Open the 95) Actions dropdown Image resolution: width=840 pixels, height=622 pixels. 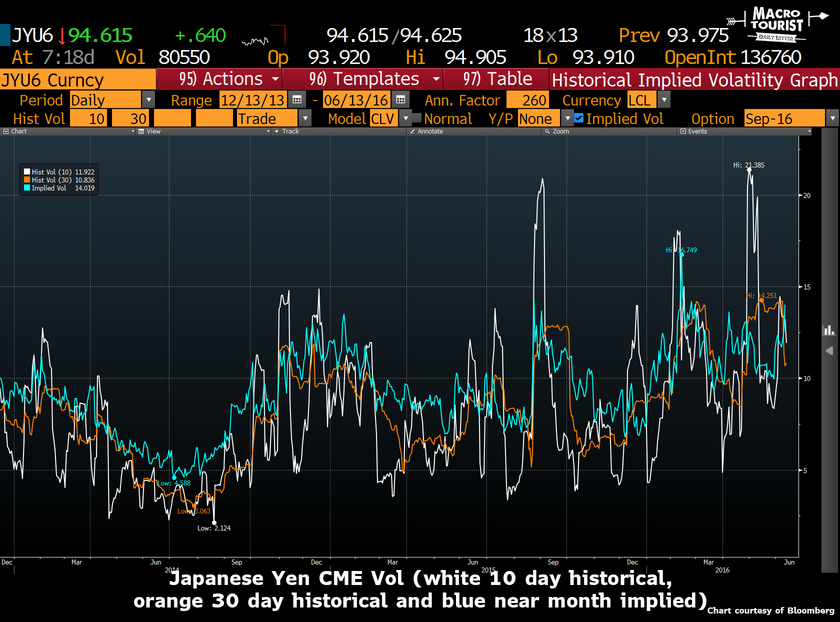click(219, 79)
